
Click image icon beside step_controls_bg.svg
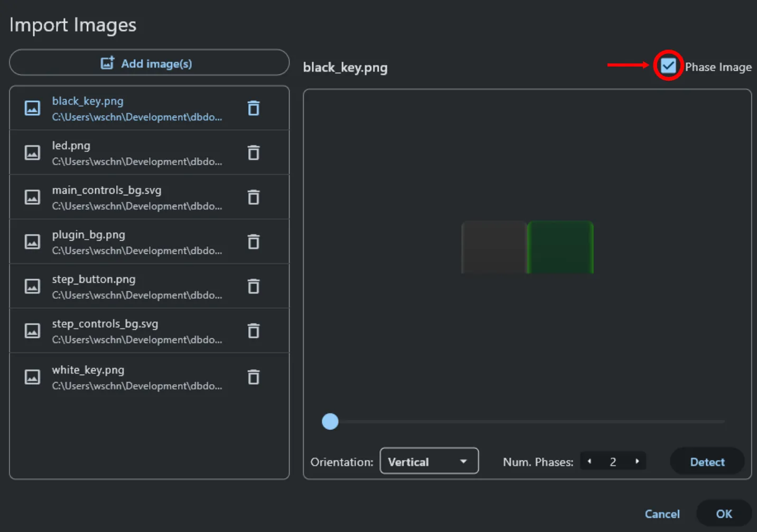point(32,330)
